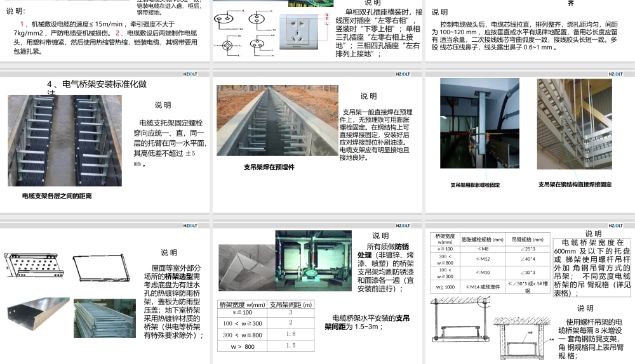Click the caption 支吊架用膨胀螺栓固定

pos(475,185)
